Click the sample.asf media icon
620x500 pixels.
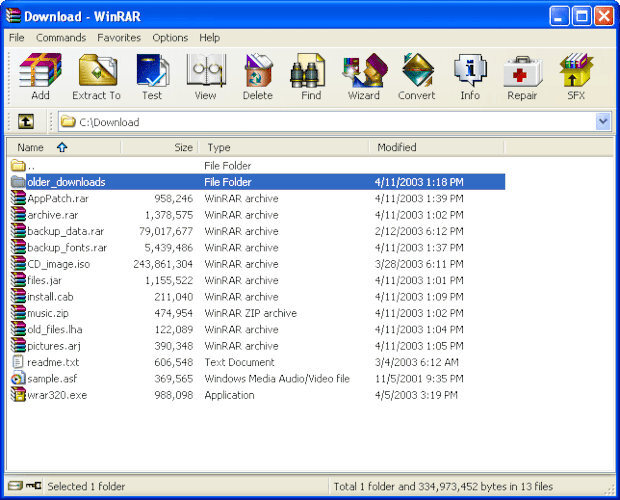pos(18,378)
